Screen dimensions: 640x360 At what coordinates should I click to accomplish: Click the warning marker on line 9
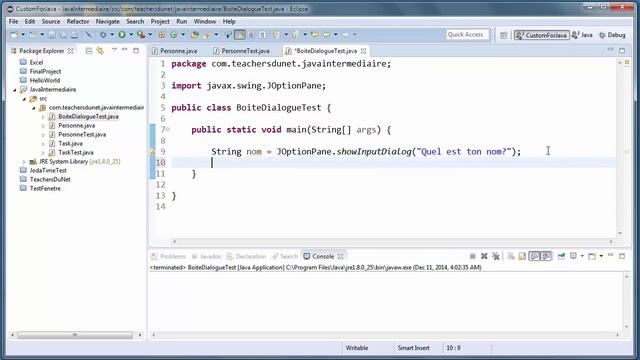(153, 152)
